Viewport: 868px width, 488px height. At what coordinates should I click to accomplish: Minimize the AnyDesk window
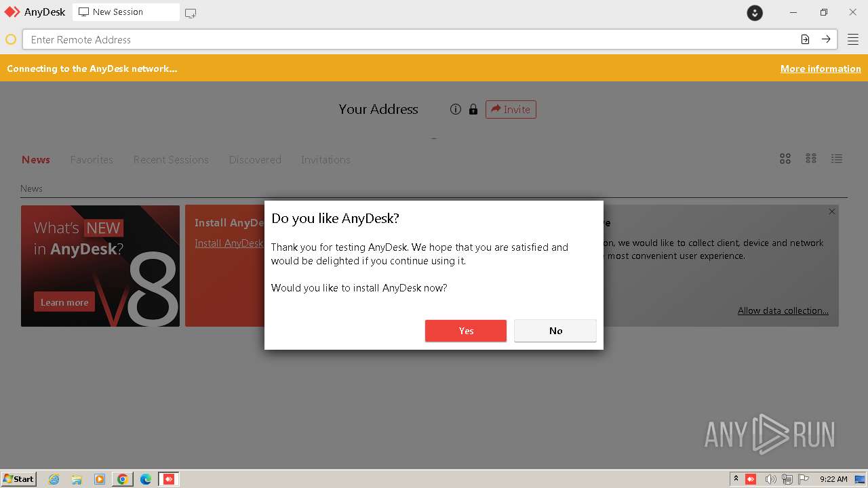click(793, 12)
